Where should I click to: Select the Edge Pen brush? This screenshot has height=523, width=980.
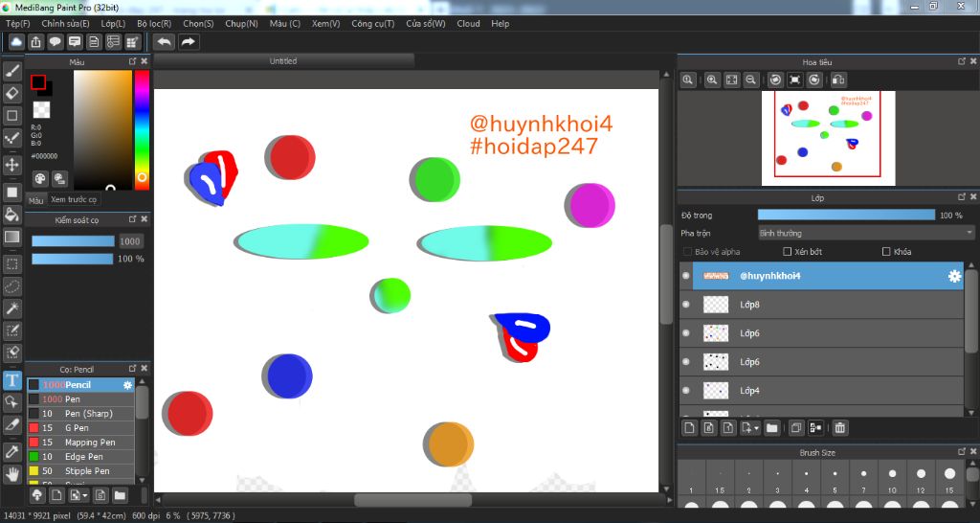tap(80, 457)
